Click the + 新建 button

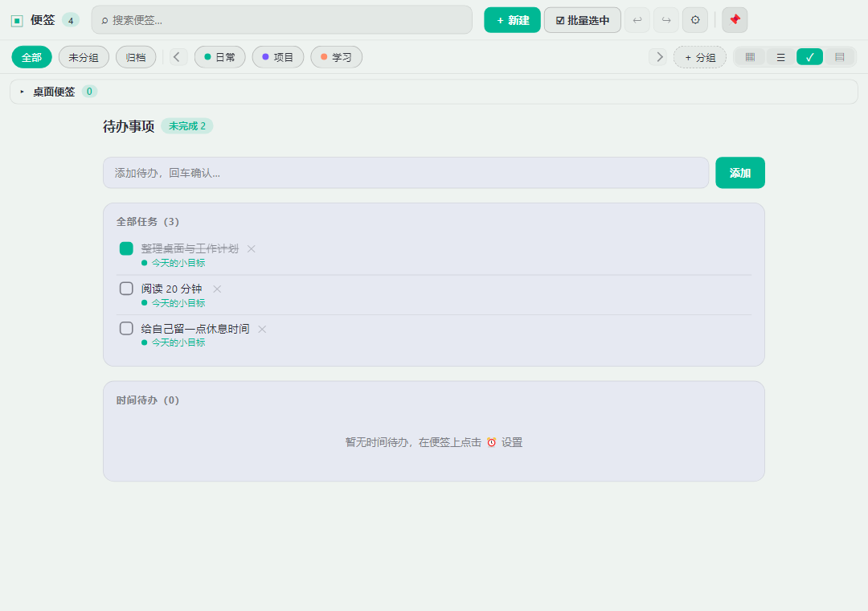click(512, 20)
